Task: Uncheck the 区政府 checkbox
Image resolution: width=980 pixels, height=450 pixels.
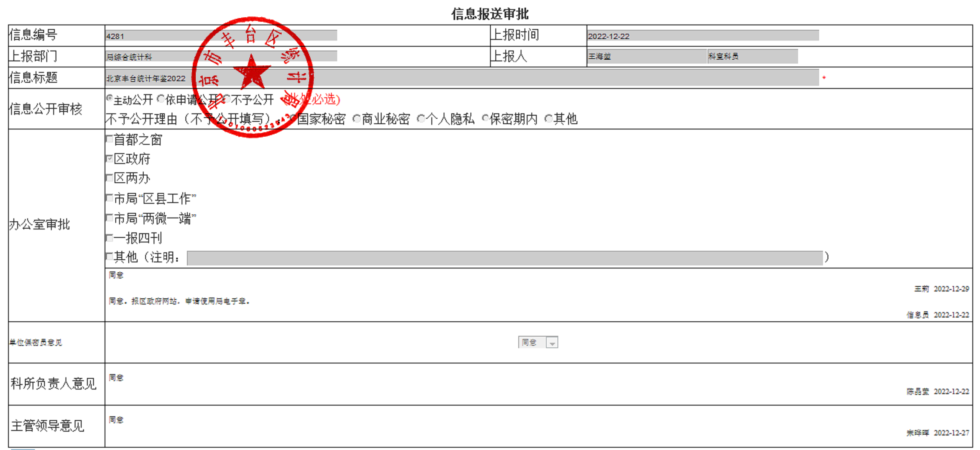Action: tap(110, 158)
